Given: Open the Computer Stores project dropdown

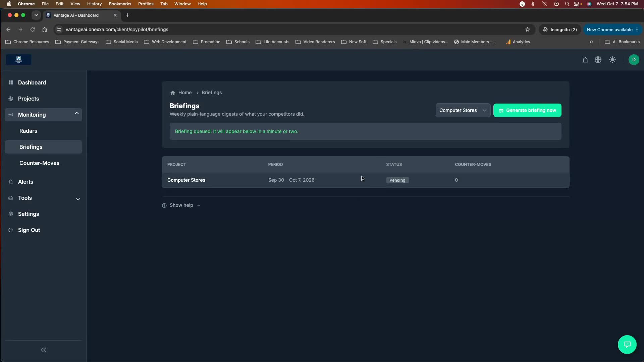Looking at the screenshot, I should coord(463,110).
